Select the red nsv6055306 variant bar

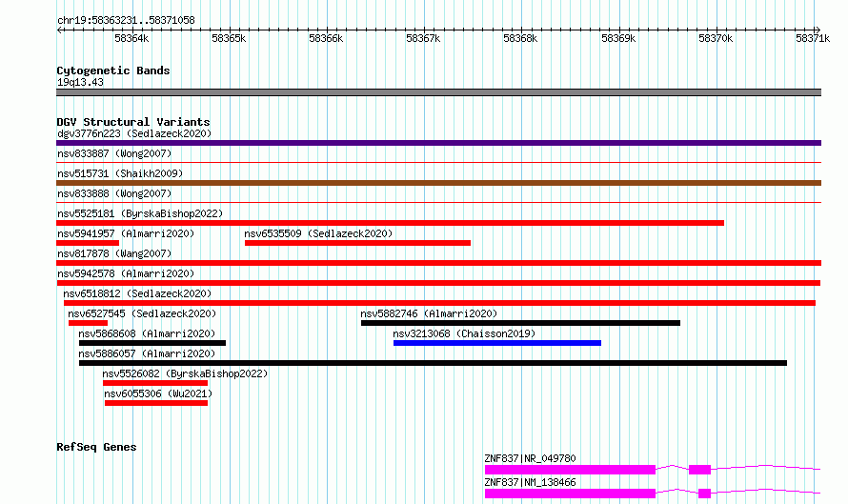click(155, 403)
